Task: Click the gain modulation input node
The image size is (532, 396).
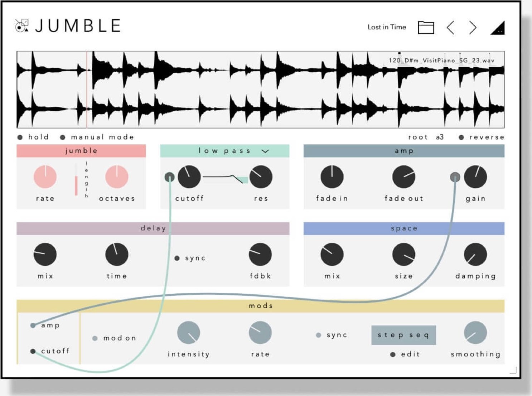Action: [x=455, y=177]
